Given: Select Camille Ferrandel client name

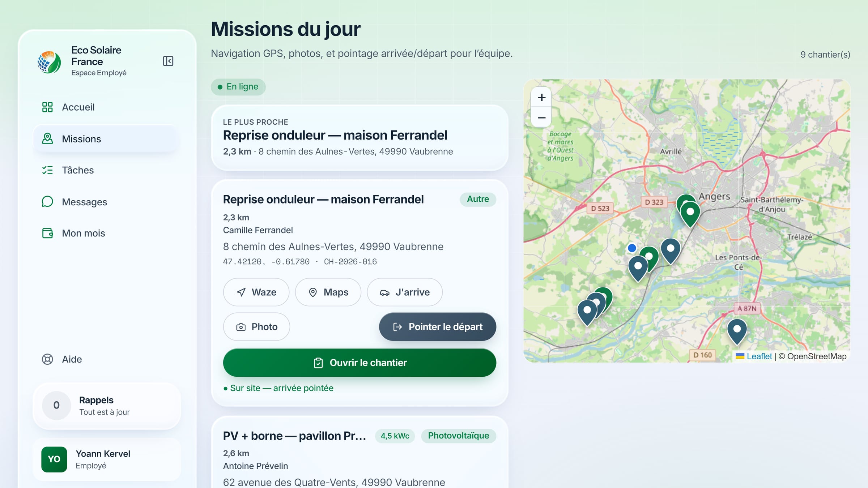Looking at the screenshot, I should [258, 230].
